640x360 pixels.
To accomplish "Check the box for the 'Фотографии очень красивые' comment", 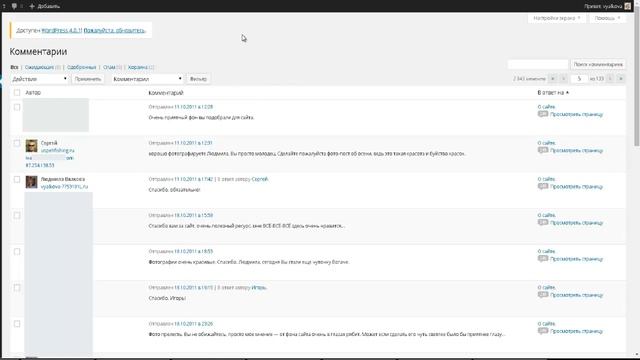I will 17,251.
